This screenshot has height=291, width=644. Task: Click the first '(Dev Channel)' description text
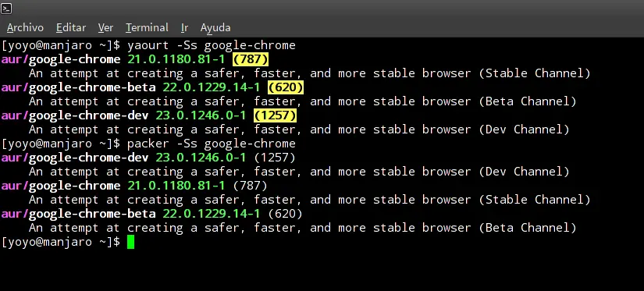524,130
